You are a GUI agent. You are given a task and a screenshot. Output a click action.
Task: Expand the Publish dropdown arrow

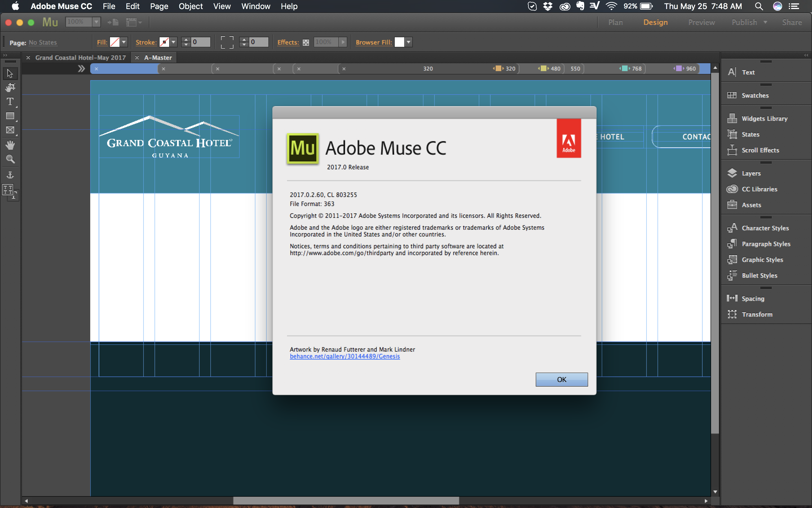click(x=765, y=23)
